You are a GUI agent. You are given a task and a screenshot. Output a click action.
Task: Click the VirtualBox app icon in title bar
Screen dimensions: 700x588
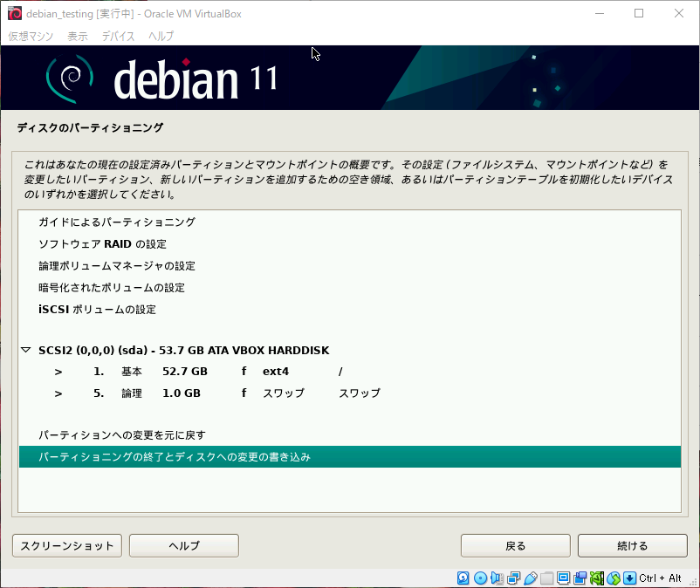pyautogui.click(x=15, y=13)
